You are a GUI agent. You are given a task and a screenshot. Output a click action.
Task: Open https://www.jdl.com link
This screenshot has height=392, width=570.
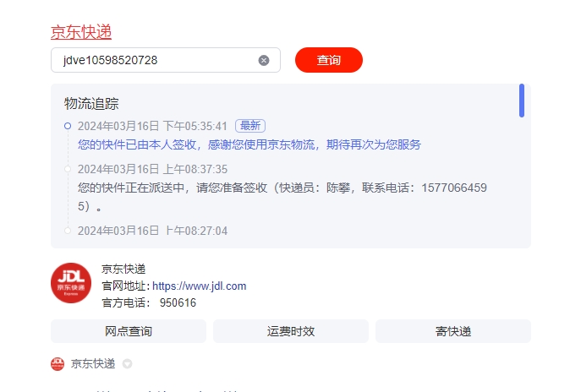pos(200,286)
